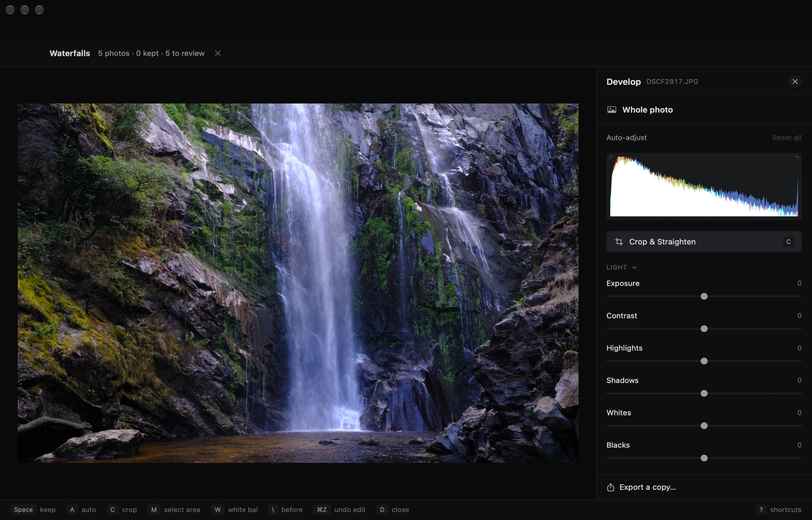
Task: Click the ⌘Z undo edit shortcut
Action: point(339,510)
